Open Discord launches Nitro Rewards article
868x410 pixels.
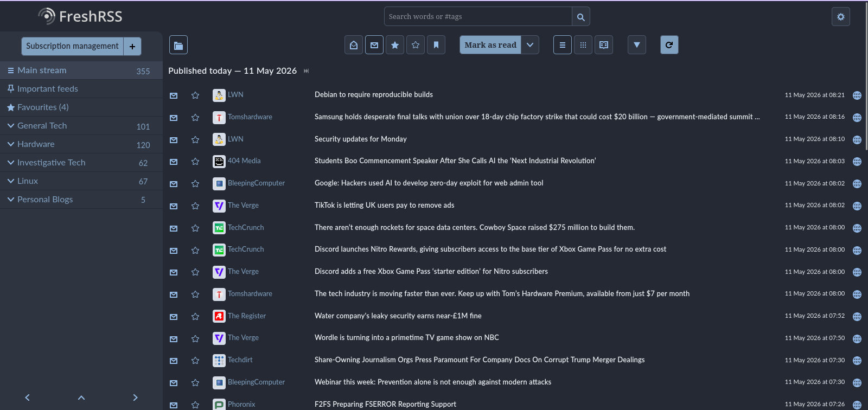click(490, 249)
